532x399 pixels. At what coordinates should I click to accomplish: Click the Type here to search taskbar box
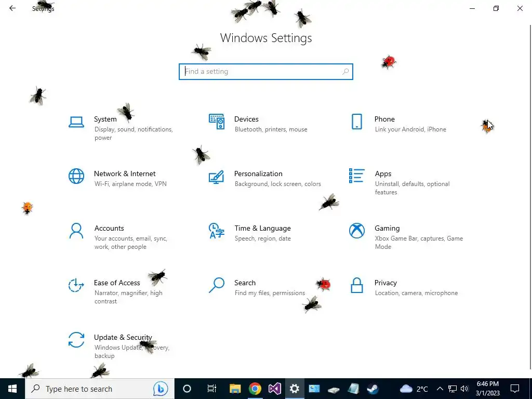click(99, 389)
